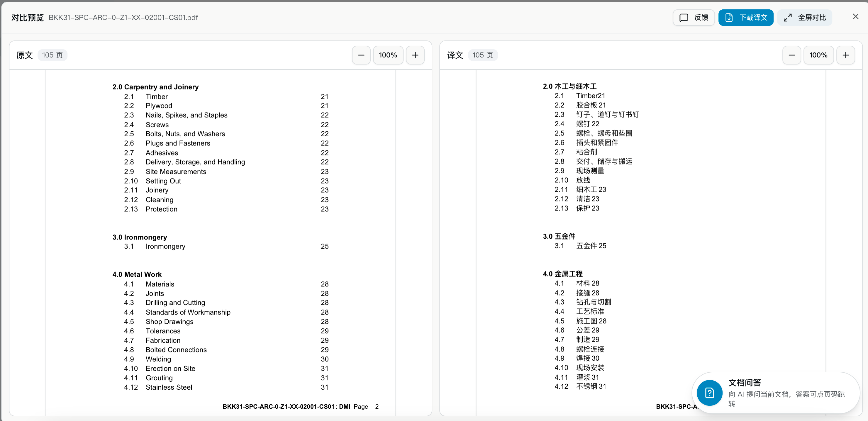Click the file name BKK31-SPC-ARC-0-Z1-XX-02001-CS01.pdf

(123, 18)
